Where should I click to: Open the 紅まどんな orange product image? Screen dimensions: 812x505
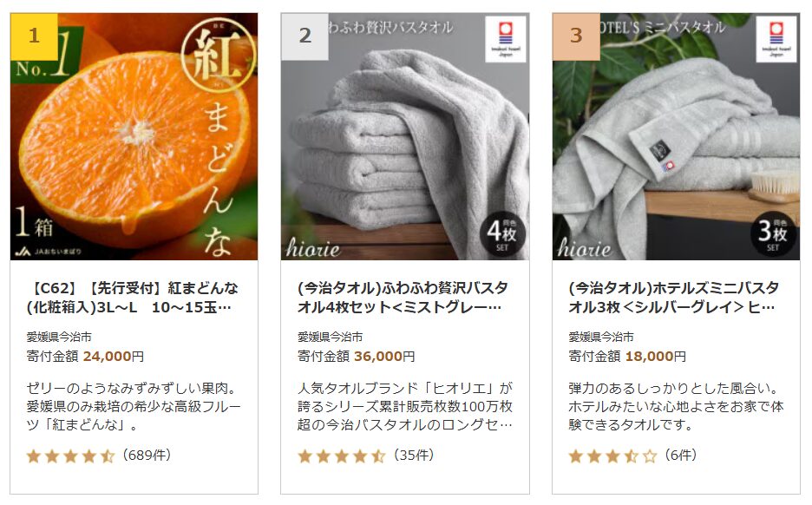[134, 136]
